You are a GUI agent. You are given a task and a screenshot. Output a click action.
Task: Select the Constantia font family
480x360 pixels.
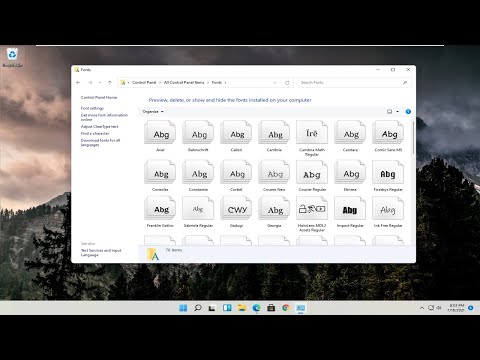pos(198,176)
